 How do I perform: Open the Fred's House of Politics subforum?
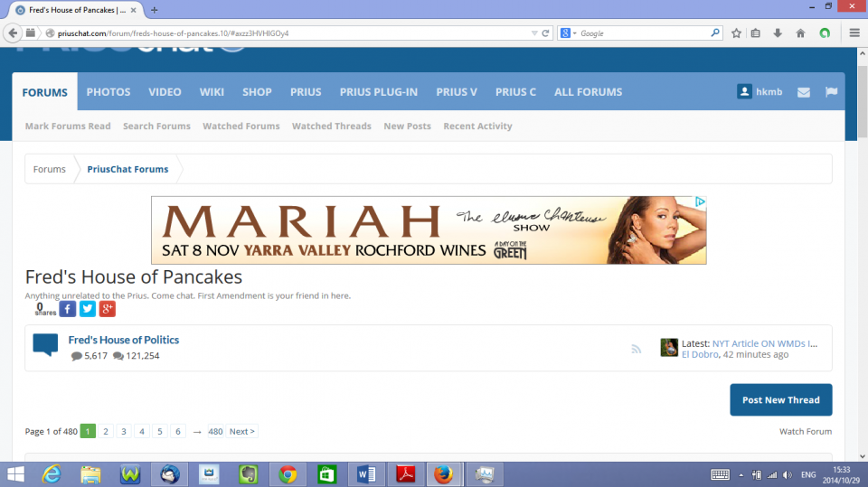[x=124, y=340]
